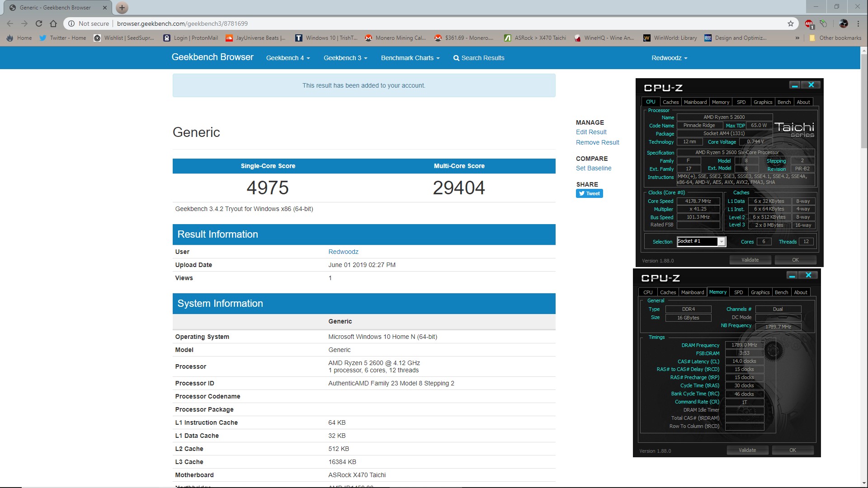Open the Design and Optimiz bookmark
This screenshot has height=488, width=868.
(x=735, y=38)
